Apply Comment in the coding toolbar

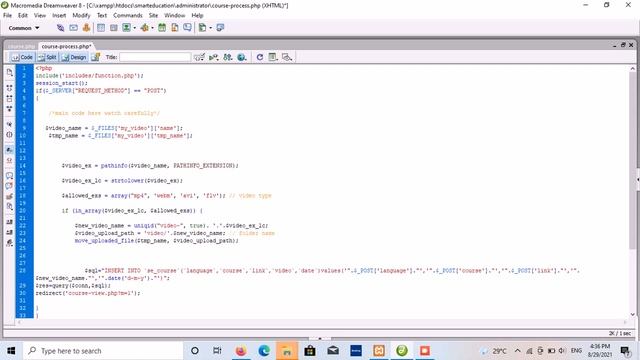9,176
